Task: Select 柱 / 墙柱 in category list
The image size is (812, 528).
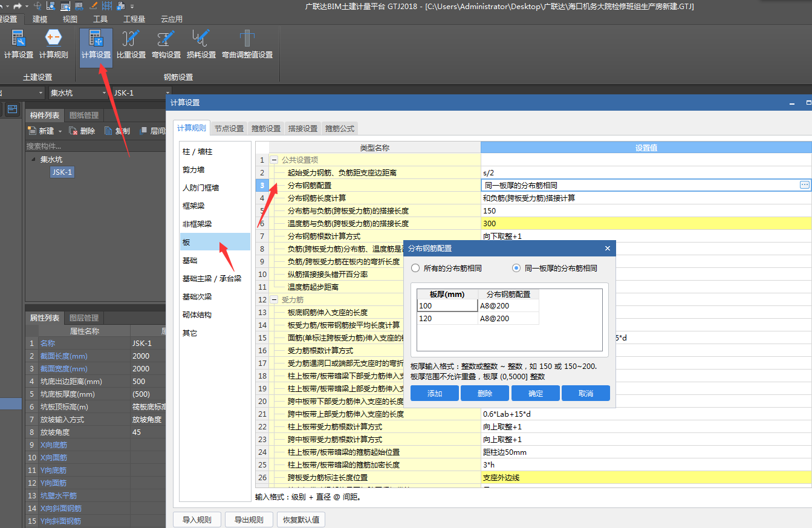Action: 215,151
